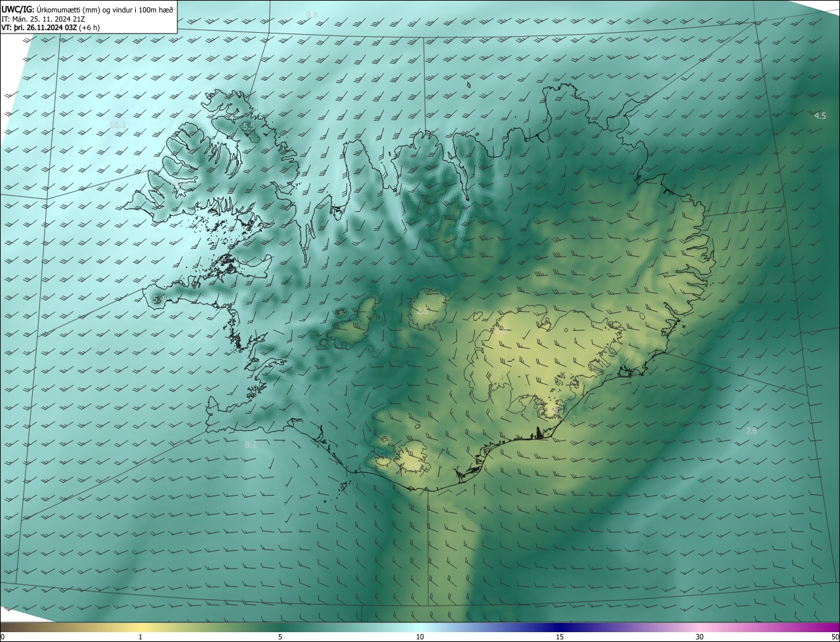Click the 50 tick on the color scale
Image resolution: width=840 pixels, height=642 pixels.
[x=835, y=637]
